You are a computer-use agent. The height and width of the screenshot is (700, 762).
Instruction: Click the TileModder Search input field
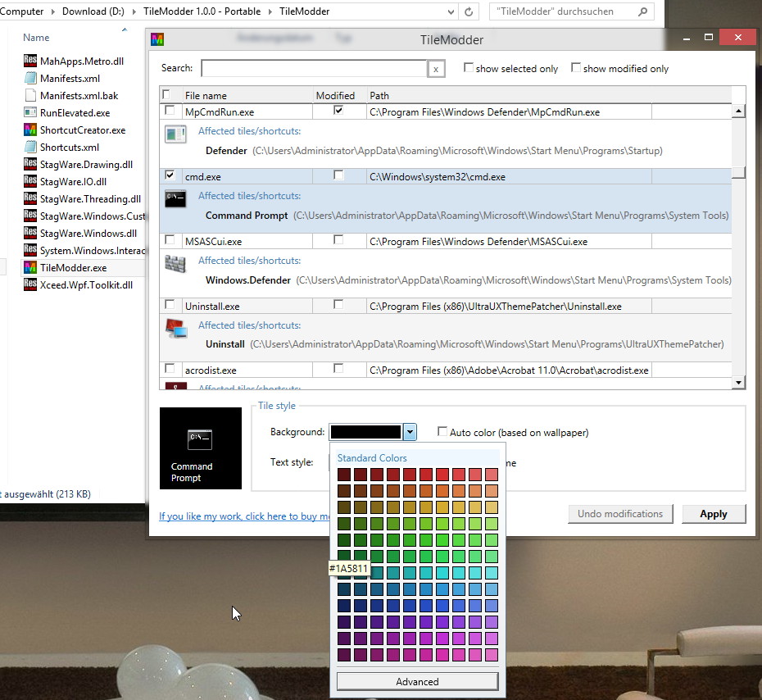pos(314,69)
